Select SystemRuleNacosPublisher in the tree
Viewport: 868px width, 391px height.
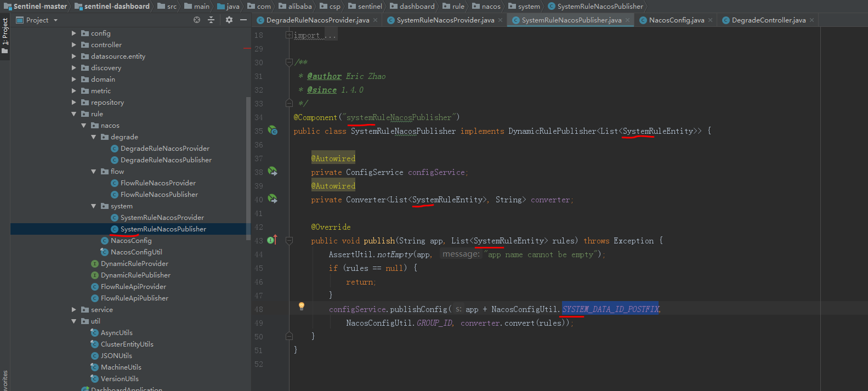(x=158, y=229)
